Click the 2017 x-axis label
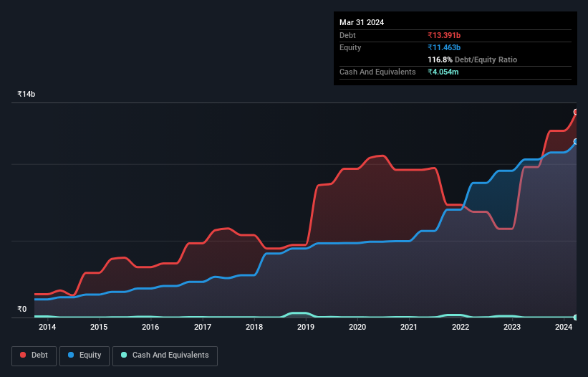The height and width of the screenshot is (377, 588). pos(203,327)
